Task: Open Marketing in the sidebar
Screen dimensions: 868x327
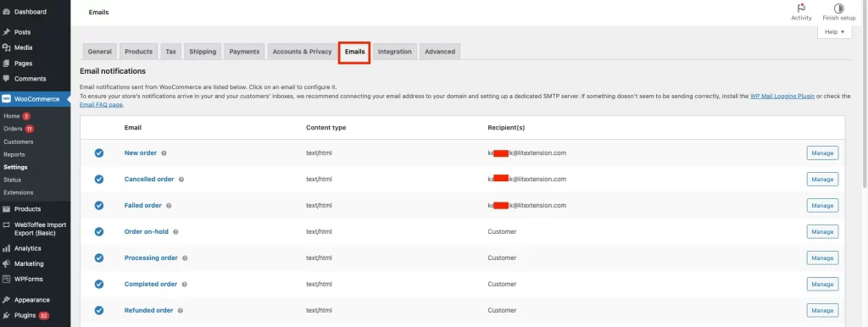Action: (x=35, y=264)
